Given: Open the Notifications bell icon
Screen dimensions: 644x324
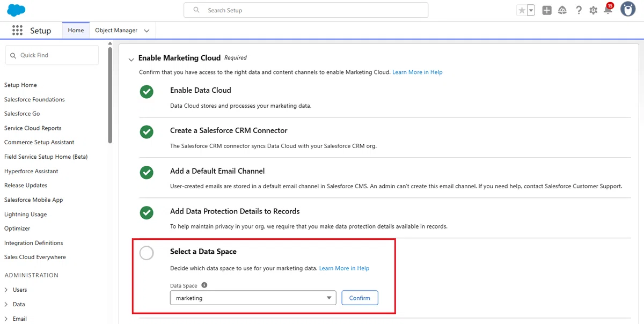Looking at the screenshot, I should coord(608,10).
